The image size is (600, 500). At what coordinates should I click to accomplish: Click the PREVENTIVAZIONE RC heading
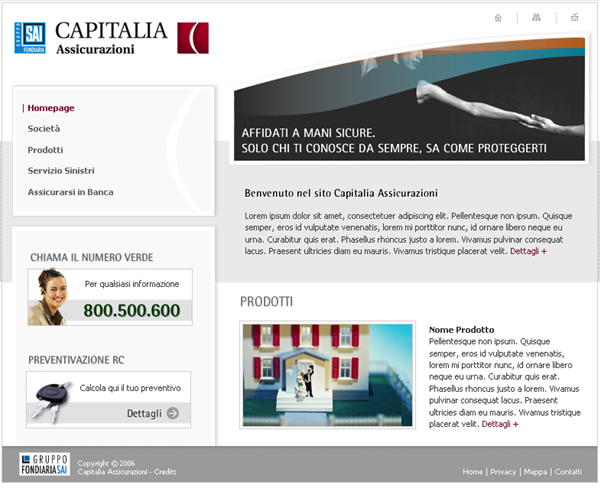click(76, 360)
